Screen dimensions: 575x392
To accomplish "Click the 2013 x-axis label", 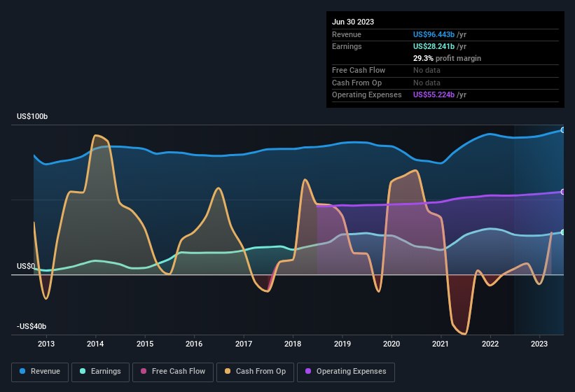I will (x=46, y=344).
